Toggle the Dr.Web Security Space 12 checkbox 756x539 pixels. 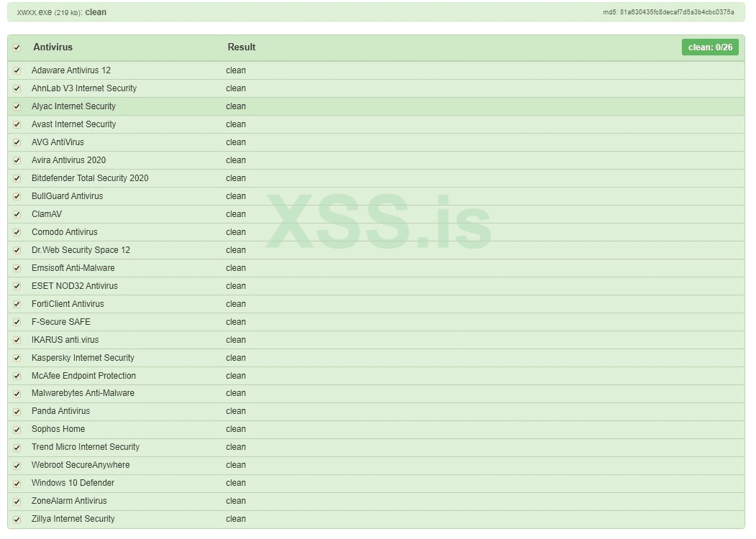[x=17, y=250]
